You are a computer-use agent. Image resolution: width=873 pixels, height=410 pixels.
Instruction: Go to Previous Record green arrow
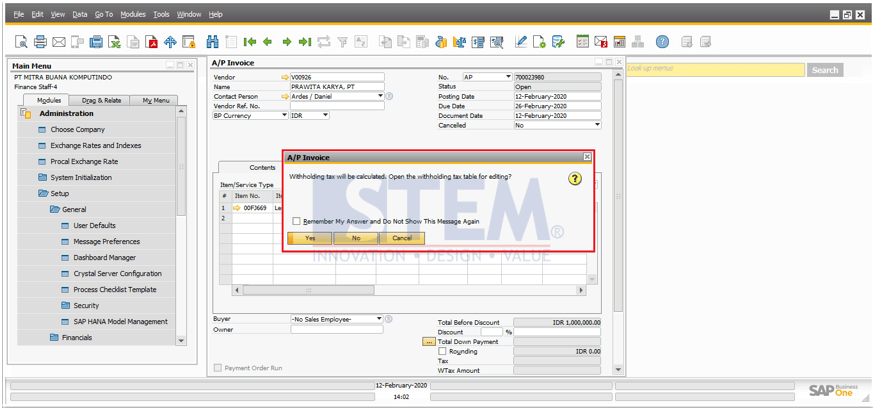coord(268,41)
